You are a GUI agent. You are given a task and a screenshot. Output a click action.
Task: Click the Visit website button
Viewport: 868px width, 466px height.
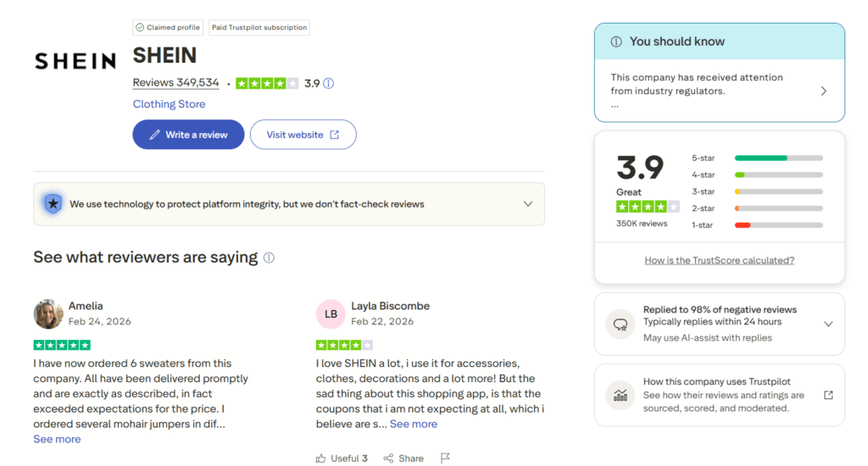303,135
